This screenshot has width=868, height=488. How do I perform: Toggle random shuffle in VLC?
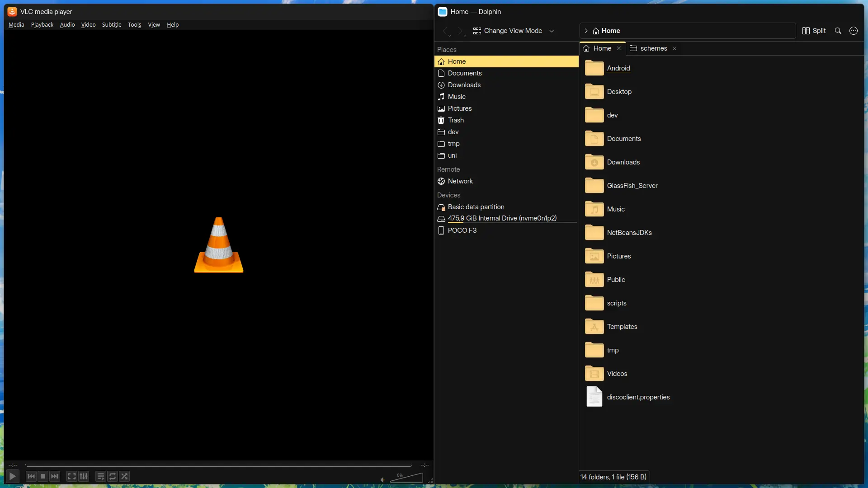tap(124, 476)
